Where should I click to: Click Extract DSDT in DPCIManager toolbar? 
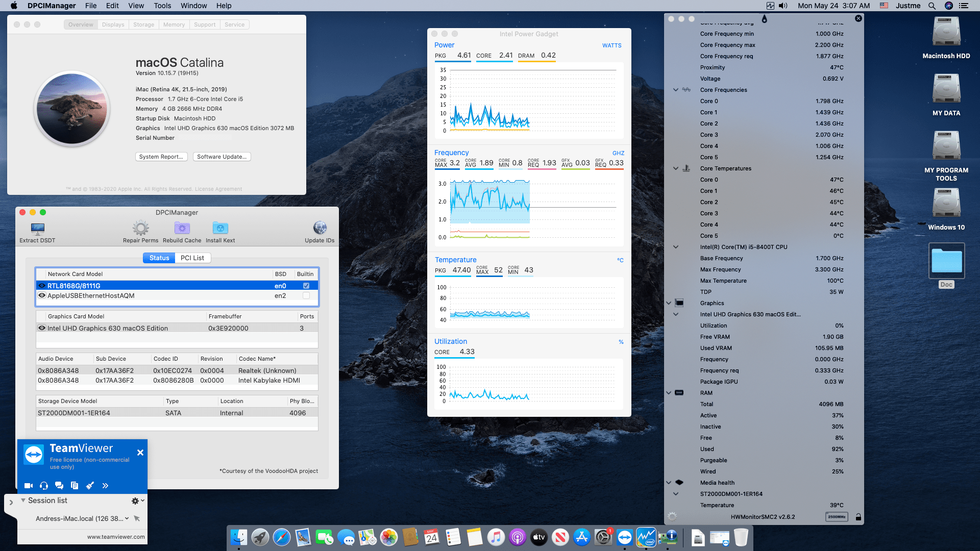click(x=37, y=232)
